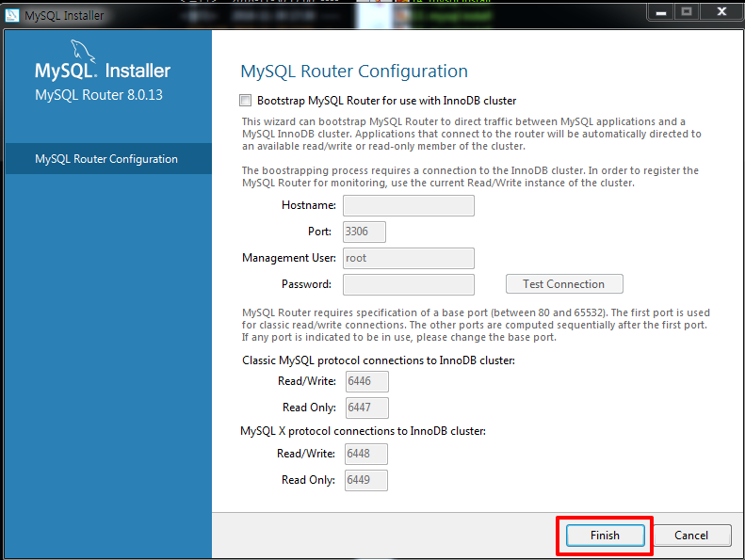
Task: Enable Bootstrap MySQL Router for InnoDB cluster checkbox
Action: click(245, 100)
